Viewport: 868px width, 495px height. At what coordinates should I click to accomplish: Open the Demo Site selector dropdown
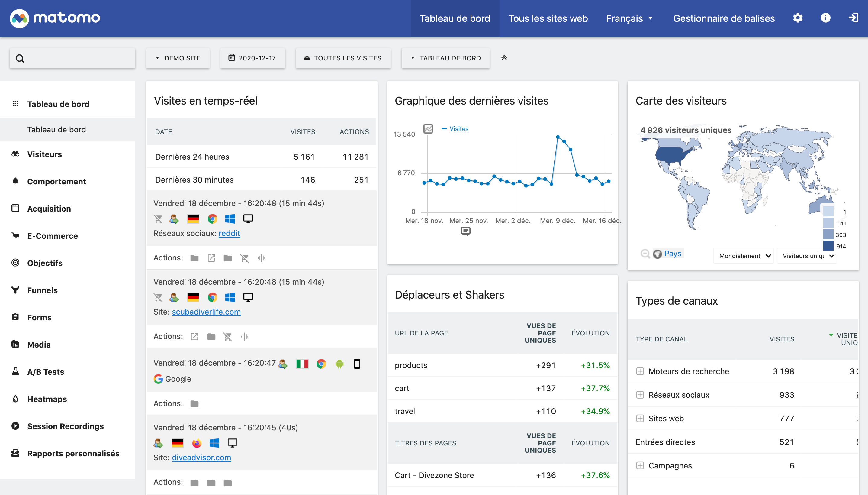click(x=178, y=58)
